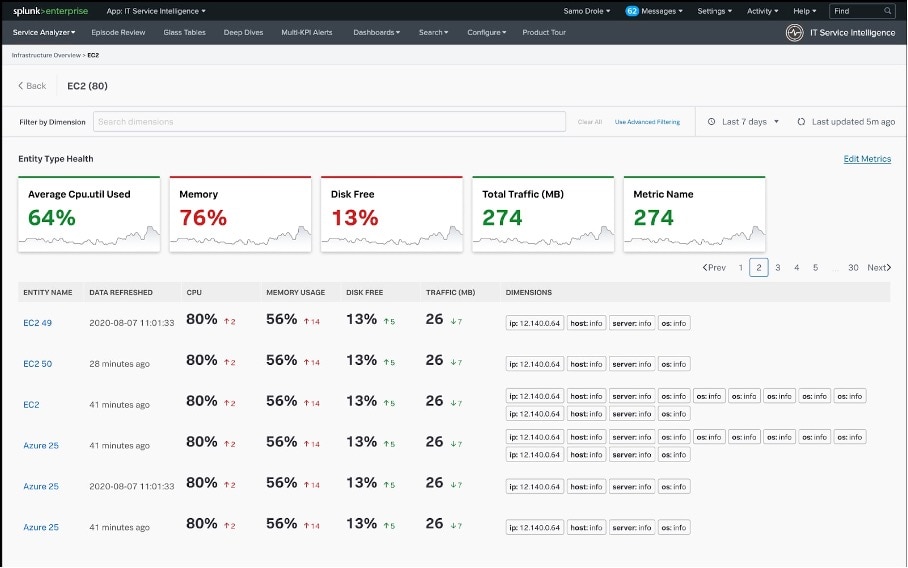
Task: Go to page 4
Action: 797,267
